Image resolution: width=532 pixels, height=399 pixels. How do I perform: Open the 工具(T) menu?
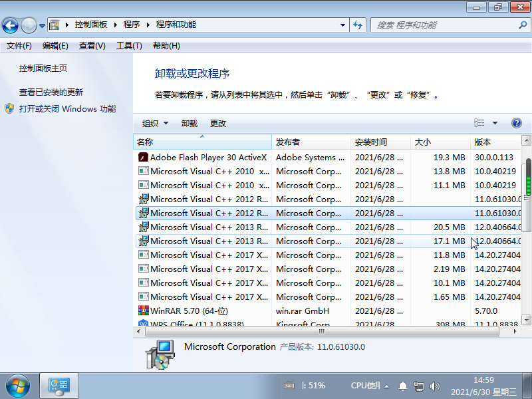pos(129,46)
